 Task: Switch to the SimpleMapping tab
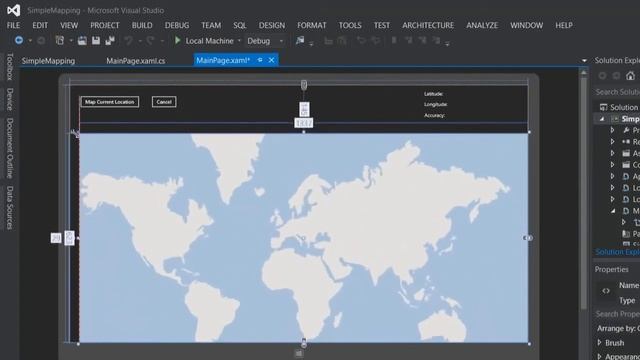click(48, 61)
